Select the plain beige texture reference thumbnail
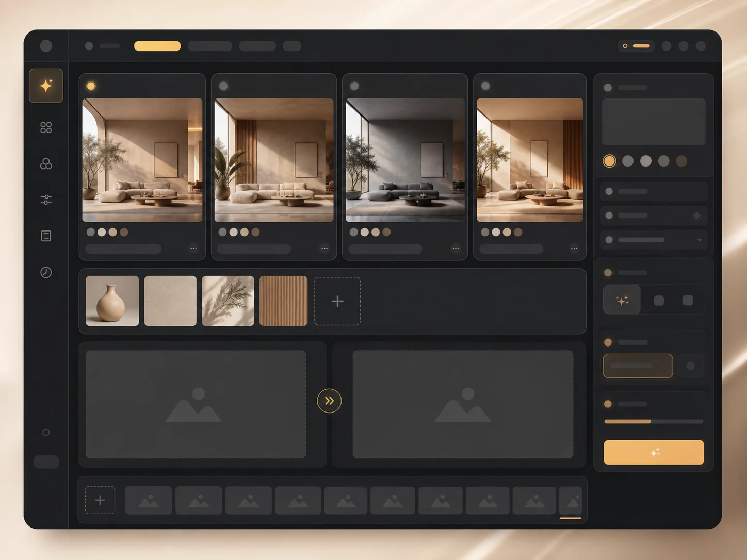 click(170, 301)
